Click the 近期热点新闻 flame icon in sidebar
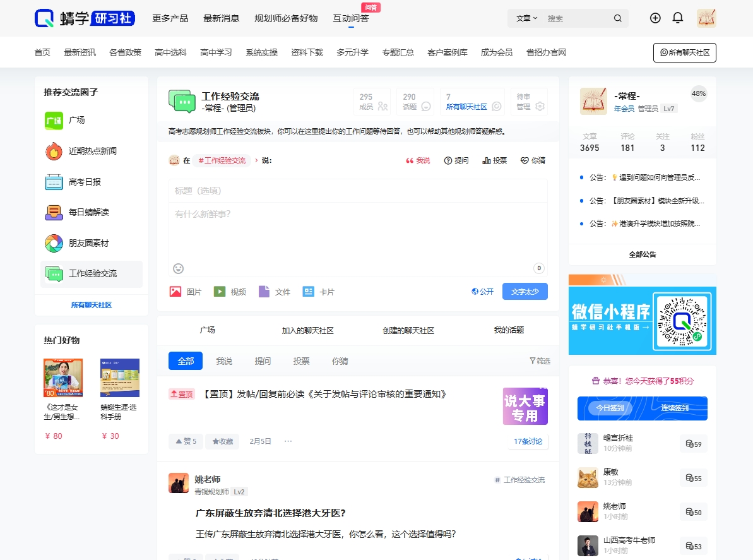Image resolution: width=753 pixels, height=560 pixels. click(53, 151)
